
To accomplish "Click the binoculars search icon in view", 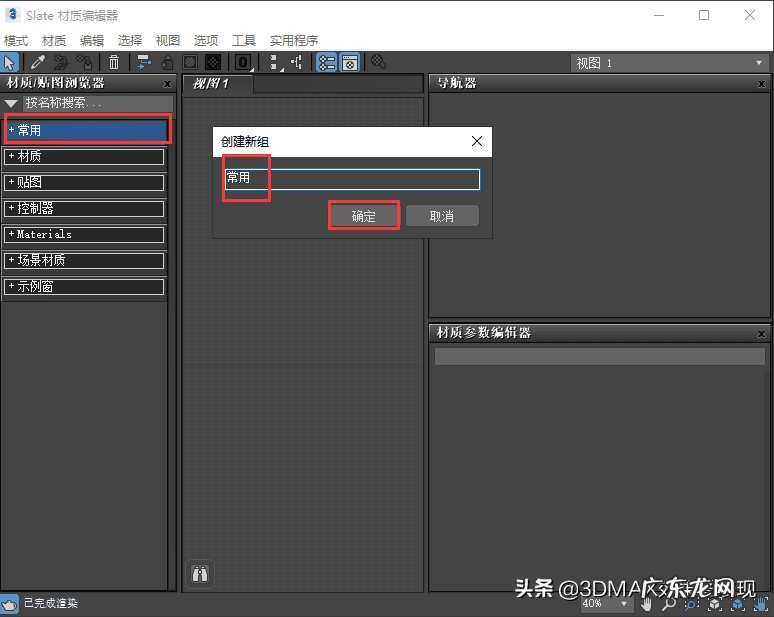I will pos(201,574).
